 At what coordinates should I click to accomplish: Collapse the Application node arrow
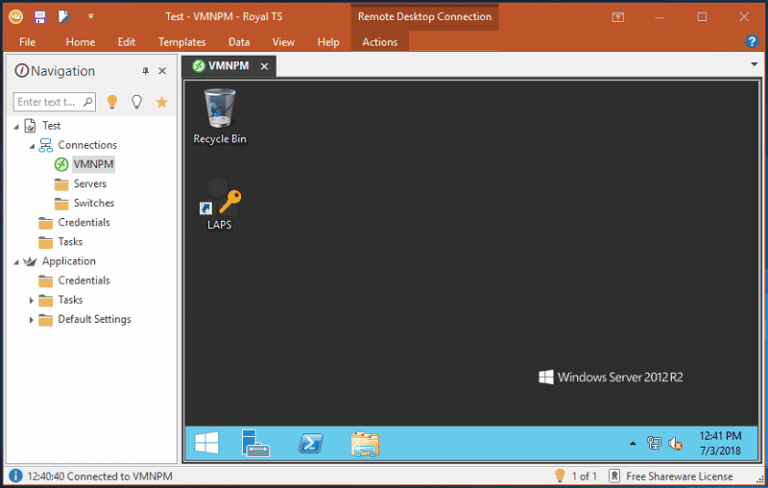click(x=16, y=263)
